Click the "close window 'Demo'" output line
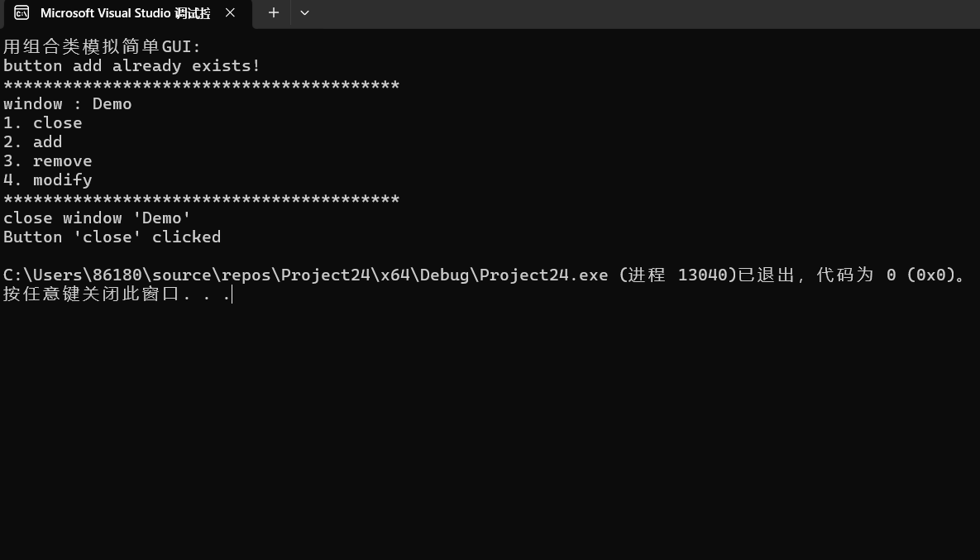The height and width of the screenshot is (560, 980). 97,218
